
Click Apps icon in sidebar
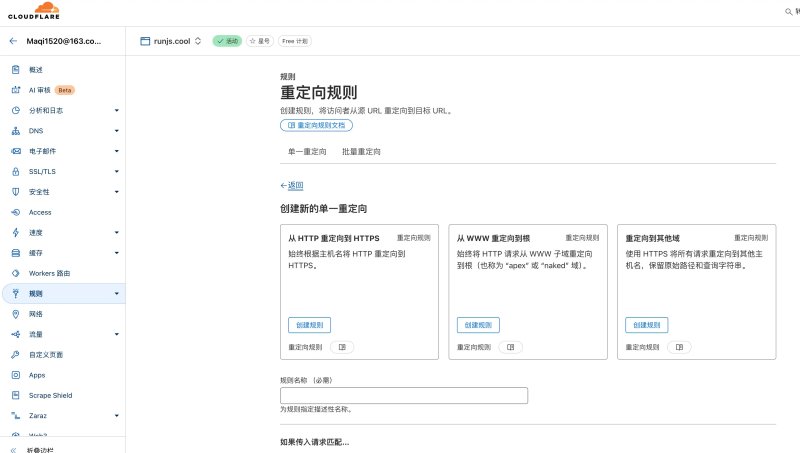(16, 375)
